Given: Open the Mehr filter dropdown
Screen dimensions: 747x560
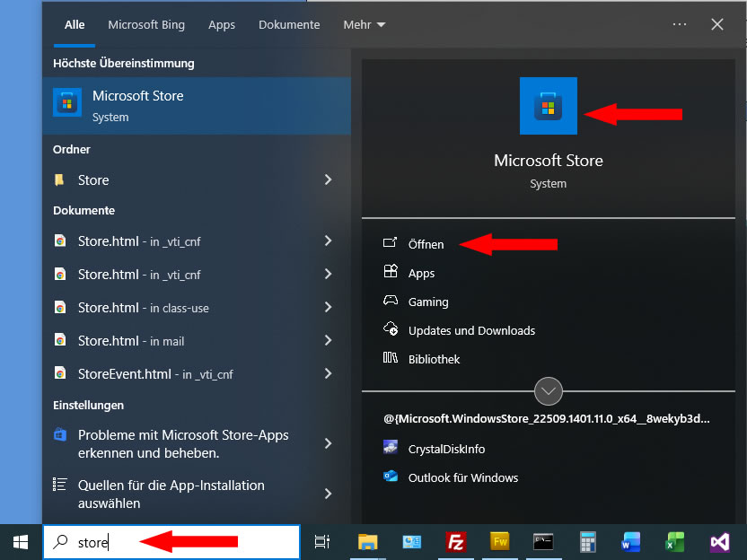Looking at the screenshot, I should tap(364, 25).
